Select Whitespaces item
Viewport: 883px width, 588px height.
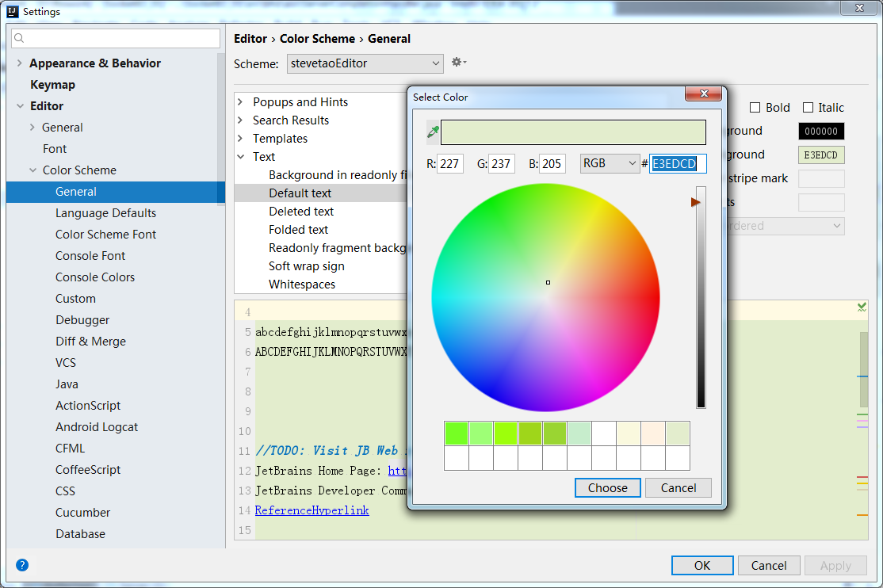tap(302, 284)
